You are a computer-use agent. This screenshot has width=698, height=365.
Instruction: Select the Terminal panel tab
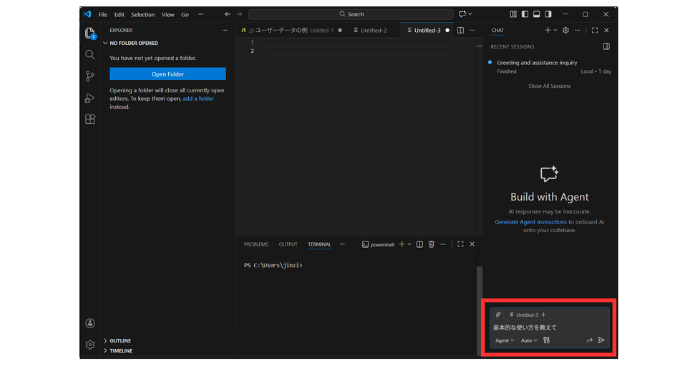(319, 244)
